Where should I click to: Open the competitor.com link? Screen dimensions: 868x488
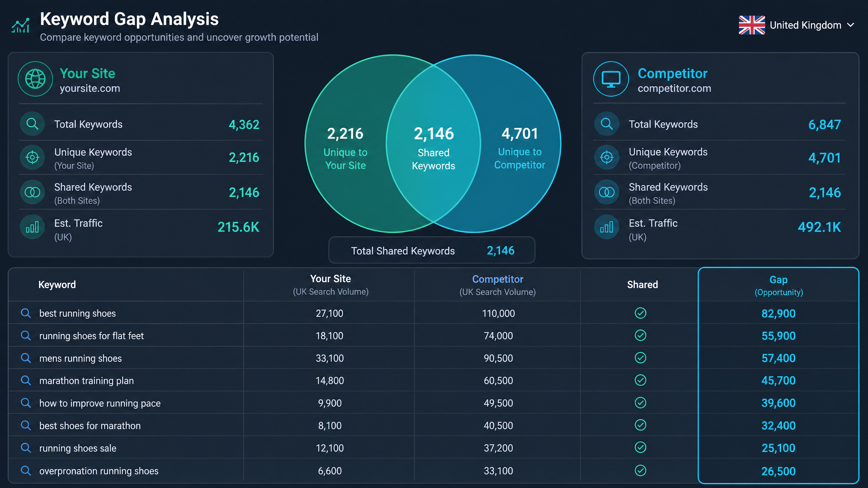tap(674, 89)
